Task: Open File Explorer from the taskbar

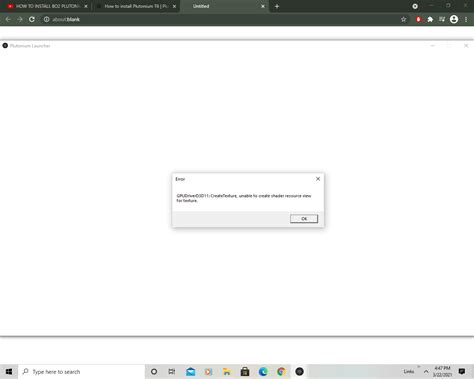Action: (227, 371)
